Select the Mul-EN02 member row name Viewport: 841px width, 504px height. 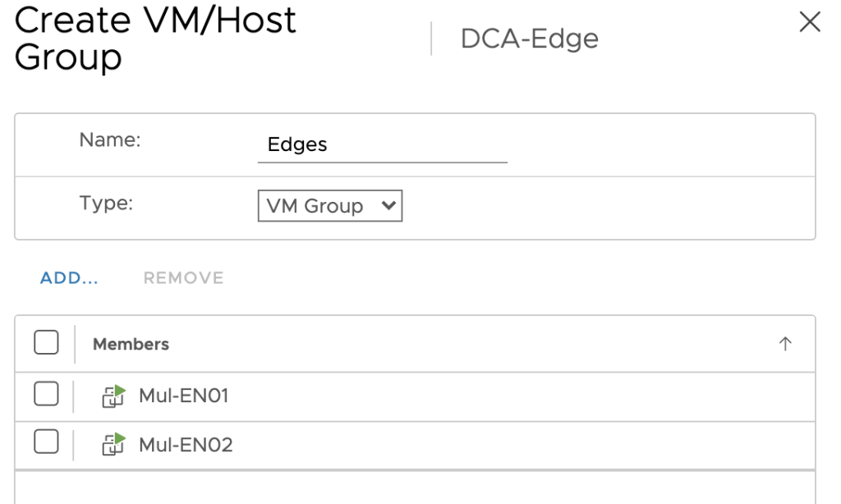[186, 444]
